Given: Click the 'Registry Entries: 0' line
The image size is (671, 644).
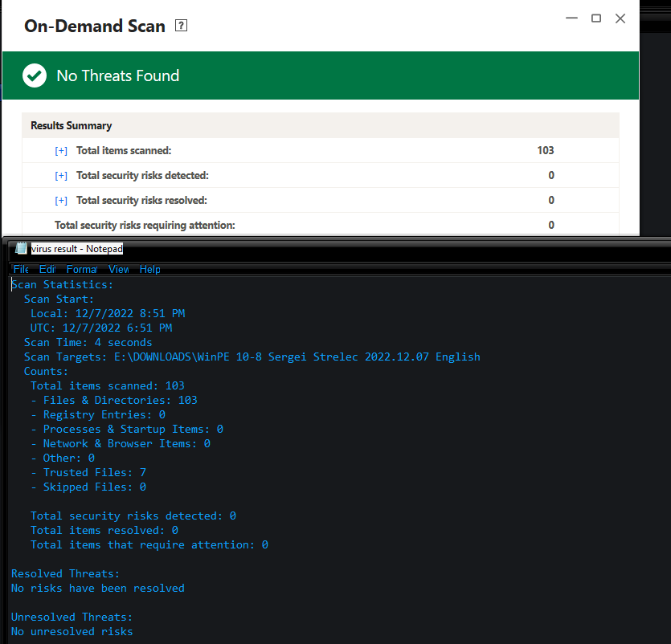Looking at the screenshot, I should click(98, 415).
